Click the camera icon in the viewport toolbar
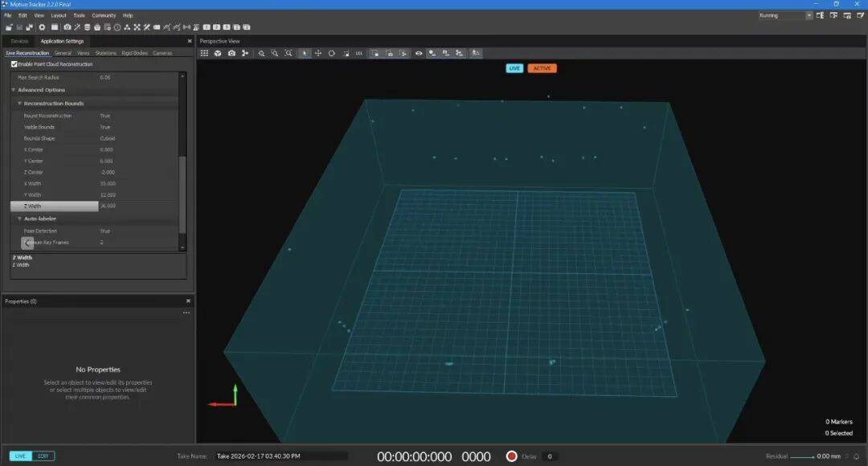The height and width of the screenshot is (466, 868). click(231, 53)
